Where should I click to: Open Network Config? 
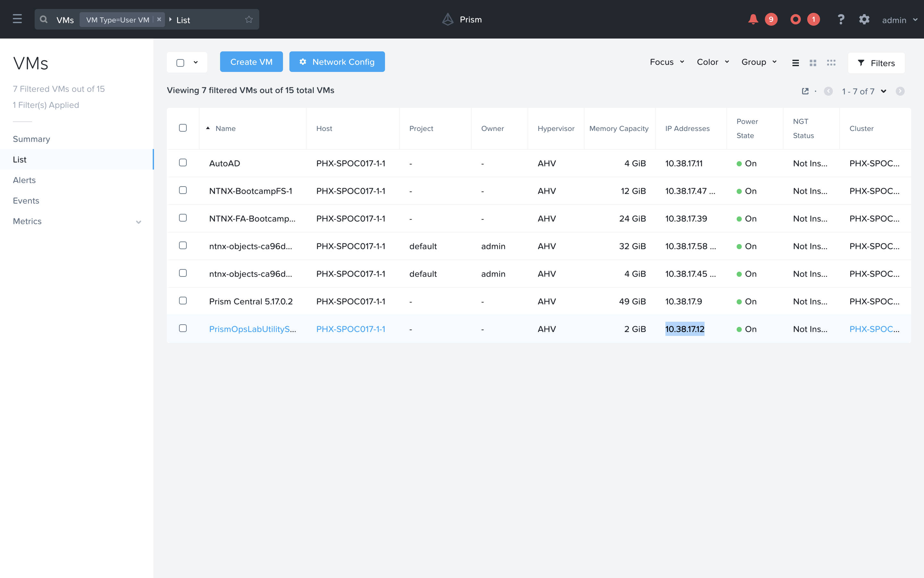click(337, 62)
